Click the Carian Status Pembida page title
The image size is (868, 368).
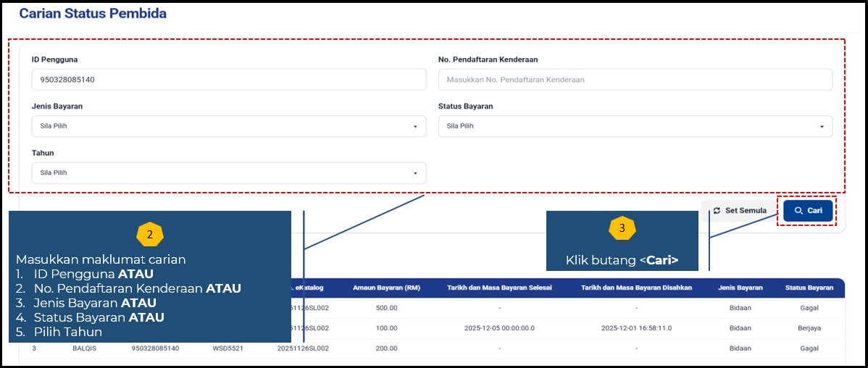[x=93, y=14]
